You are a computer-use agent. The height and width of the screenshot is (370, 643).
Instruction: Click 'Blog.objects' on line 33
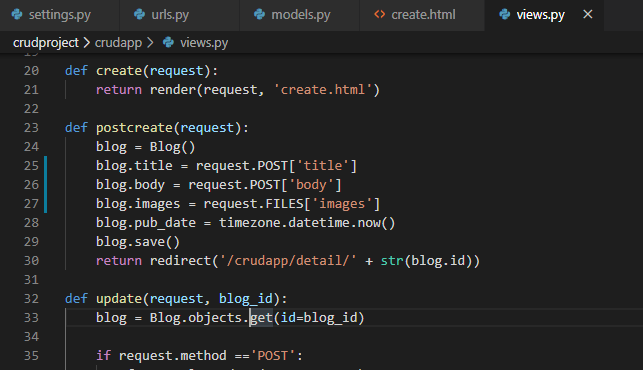coord(196,318)
